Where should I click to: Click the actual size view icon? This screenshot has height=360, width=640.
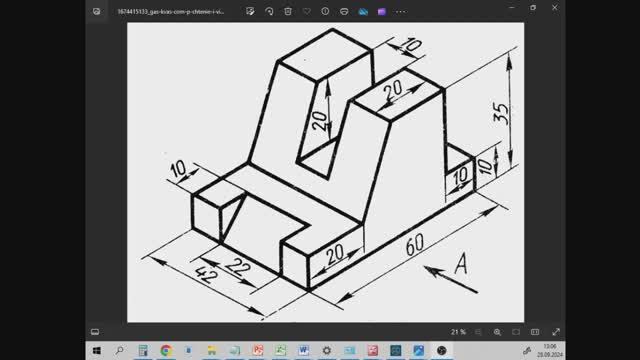click(x=535, y=332)
